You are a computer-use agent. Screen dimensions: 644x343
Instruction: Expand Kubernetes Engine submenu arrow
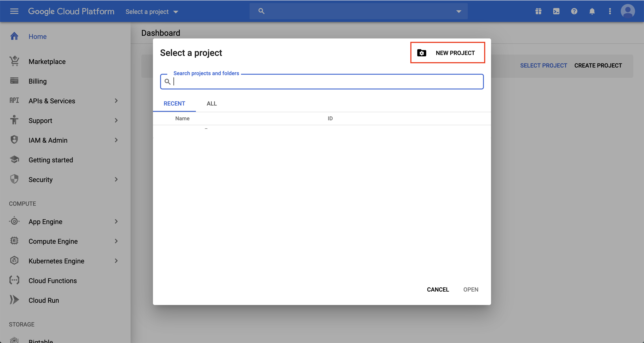click(x=116, y=261)
